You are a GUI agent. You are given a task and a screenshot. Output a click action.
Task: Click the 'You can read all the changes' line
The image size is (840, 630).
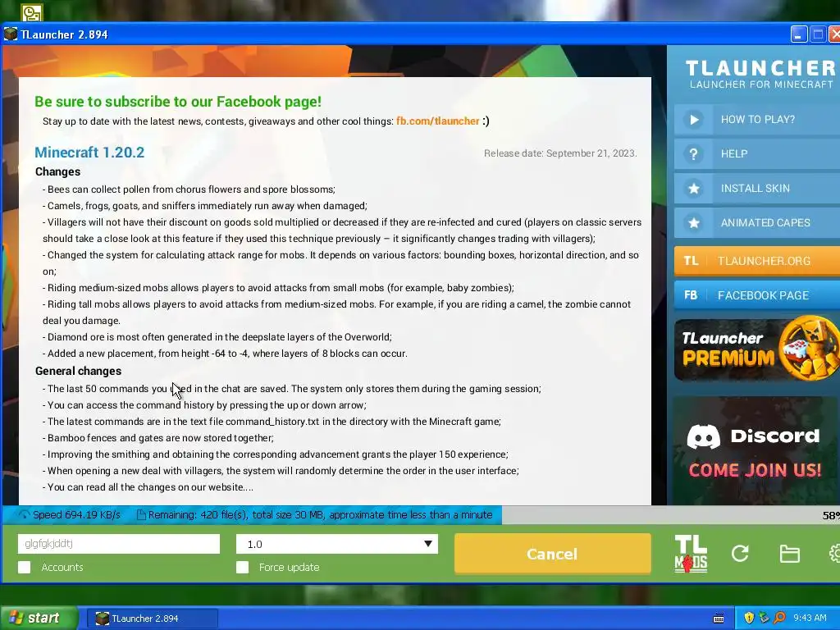pos(148,487)
